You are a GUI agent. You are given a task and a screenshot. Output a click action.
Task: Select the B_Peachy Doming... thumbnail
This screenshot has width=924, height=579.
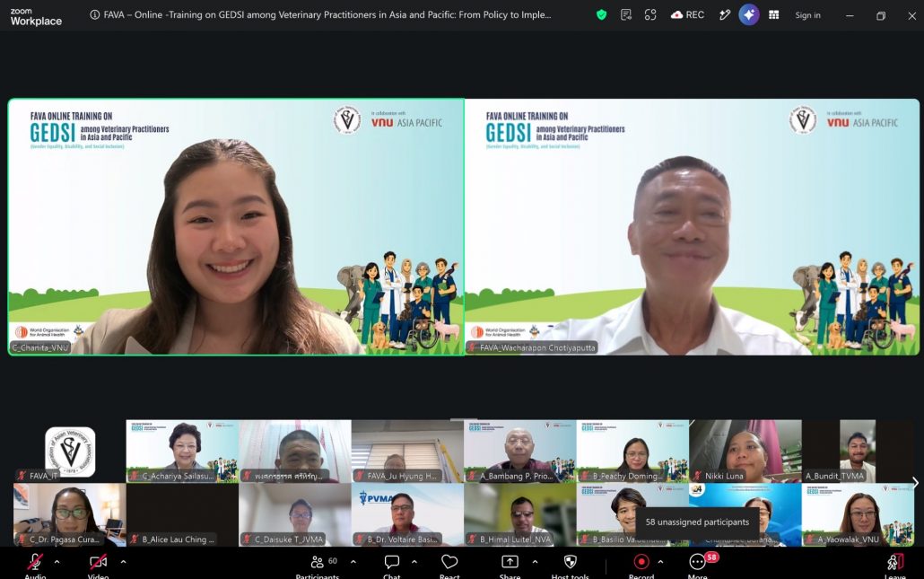coord(632,452)
